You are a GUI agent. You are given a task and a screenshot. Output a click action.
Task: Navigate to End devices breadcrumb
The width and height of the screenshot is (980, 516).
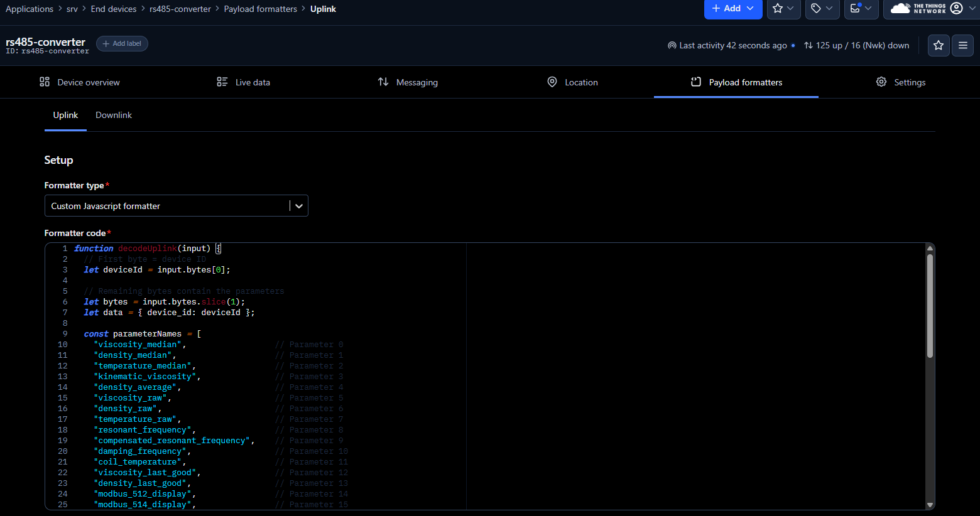click(x=113, y=9)
